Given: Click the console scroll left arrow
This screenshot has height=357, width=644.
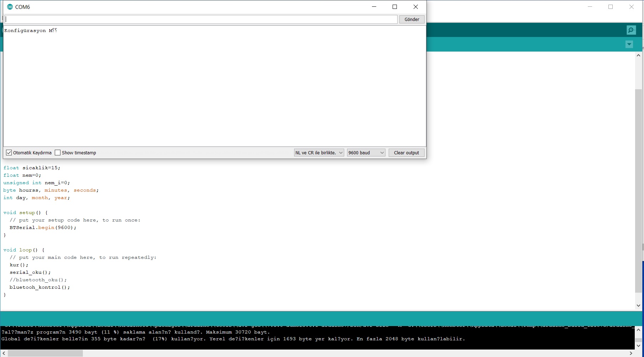Looking at the screenshot, I should point(4,353).
